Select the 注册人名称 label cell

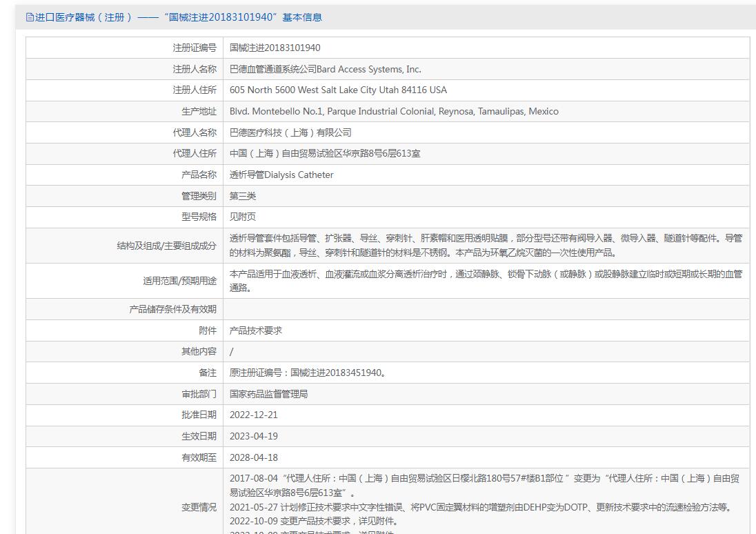click(124, 69)
